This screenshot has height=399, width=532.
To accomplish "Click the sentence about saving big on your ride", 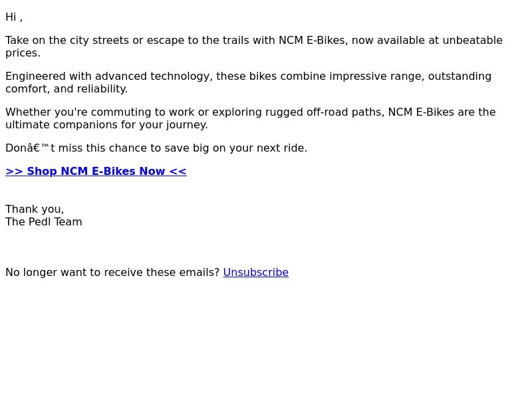I will click(x=156, y=148).
